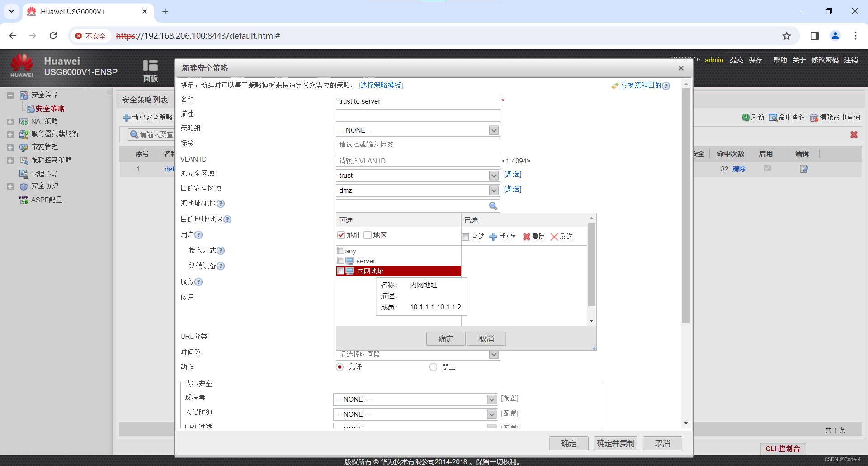868x466 pixels.
Task: Click help icon next to 目的地址/地区
Action: [227, 219]
